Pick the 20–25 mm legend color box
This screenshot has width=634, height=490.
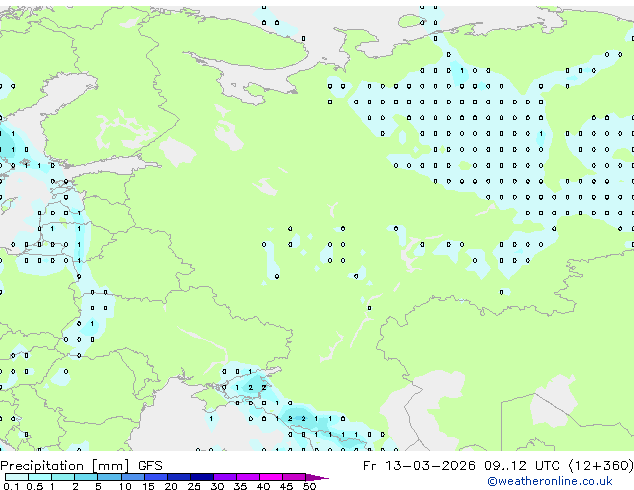179,477
